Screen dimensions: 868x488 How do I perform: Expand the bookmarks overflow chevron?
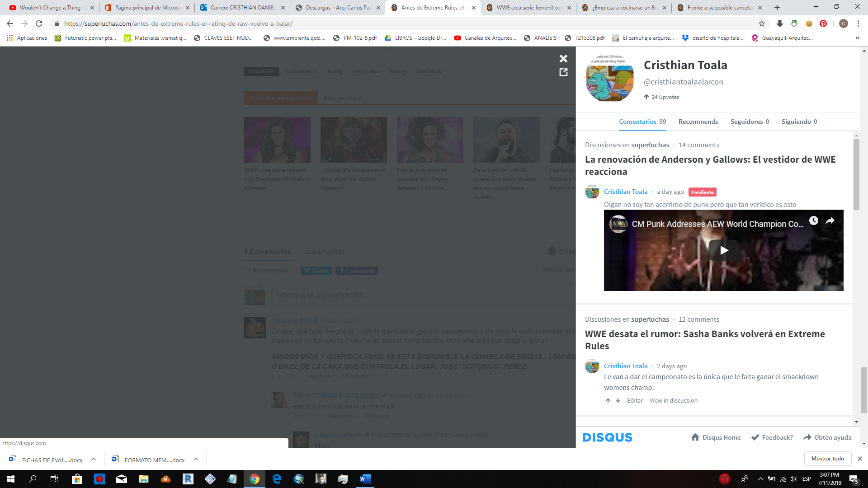858,38
